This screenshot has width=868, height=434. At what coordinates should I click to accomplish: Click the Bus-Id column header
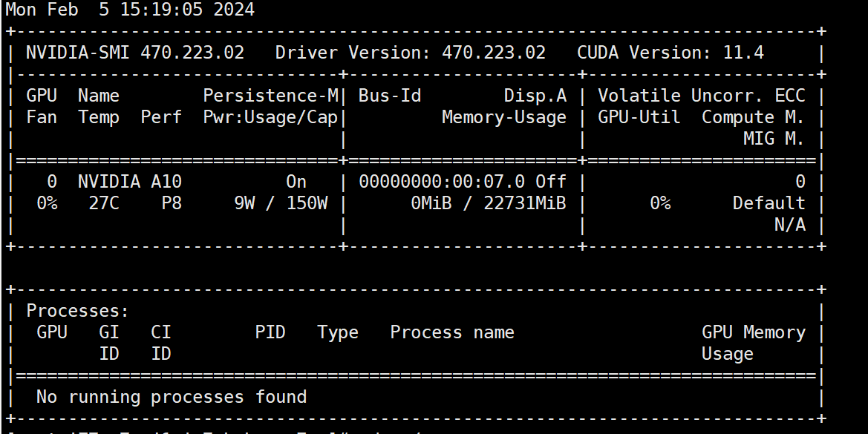click(390, 96)
